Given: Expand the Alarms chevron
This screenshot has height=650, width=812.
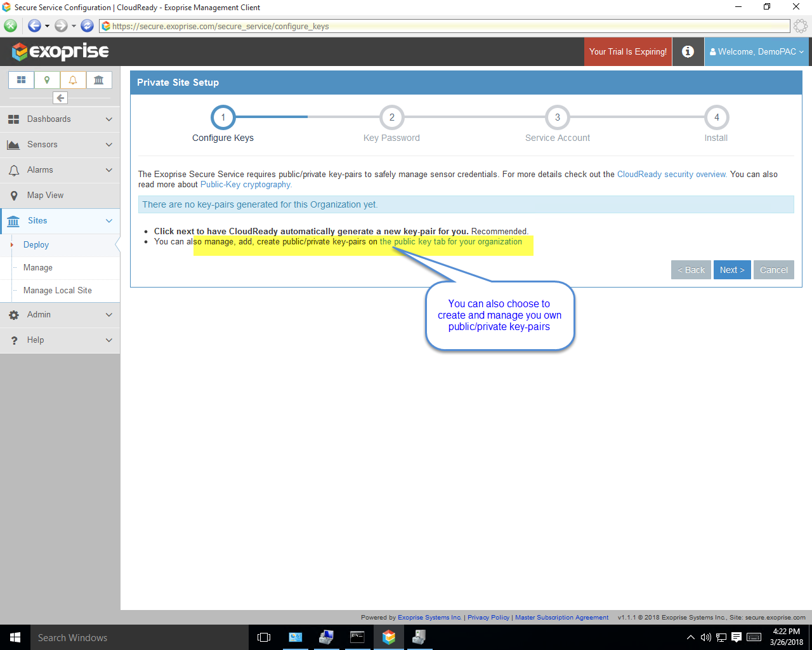Looking at the screenshot, I should pyautogui.click(x=109, y=170).
